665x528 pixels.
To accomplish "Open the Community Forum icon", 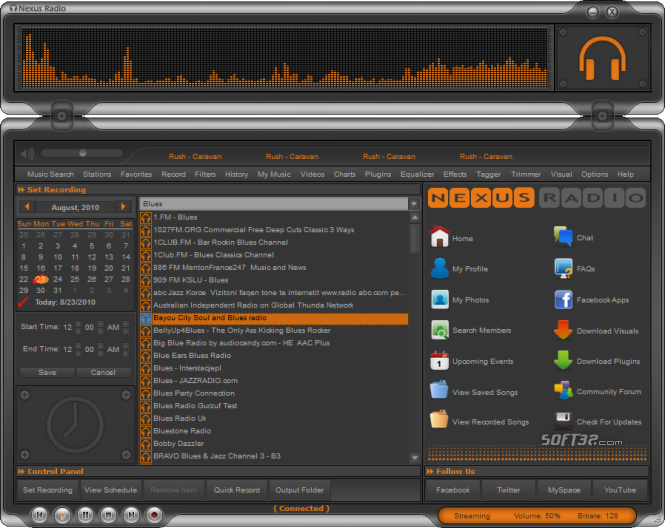I will [563, 391].
